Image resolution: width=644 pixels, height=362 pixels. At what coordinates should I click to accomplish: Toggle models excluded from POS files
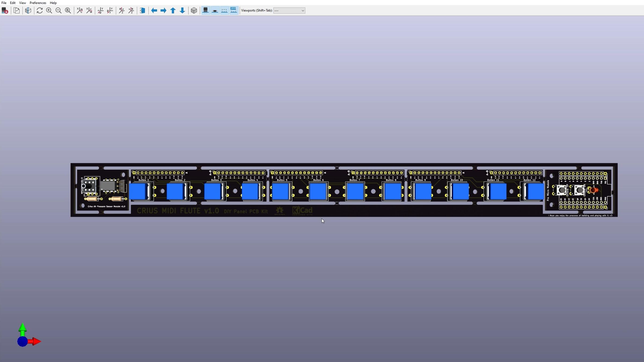click(233, 11)
